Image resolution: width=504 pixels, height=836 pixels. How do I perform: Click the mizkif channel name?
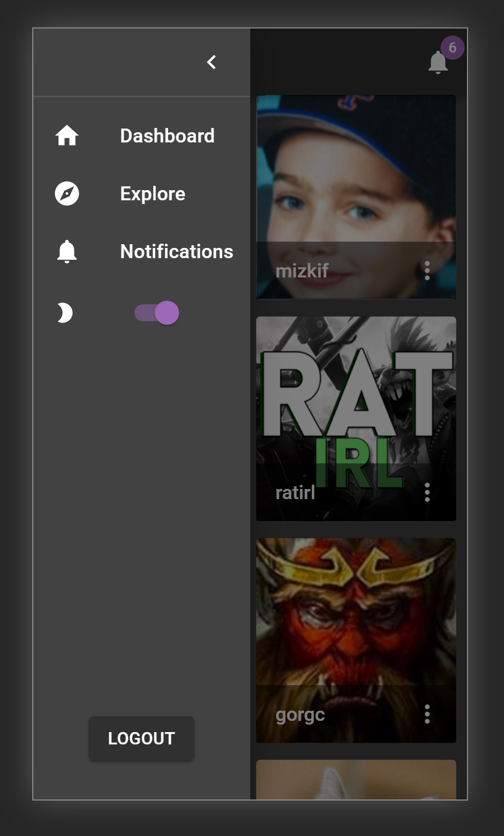coord(302,271)
